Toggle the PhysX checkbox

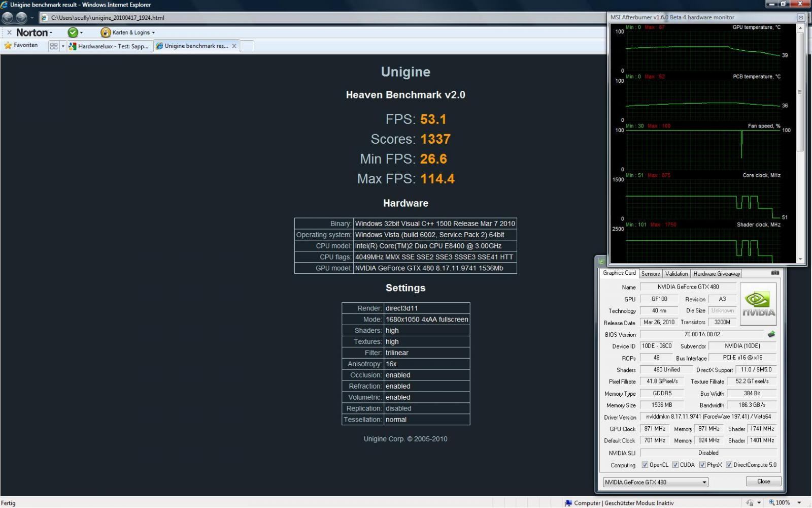tap(702, 465)
